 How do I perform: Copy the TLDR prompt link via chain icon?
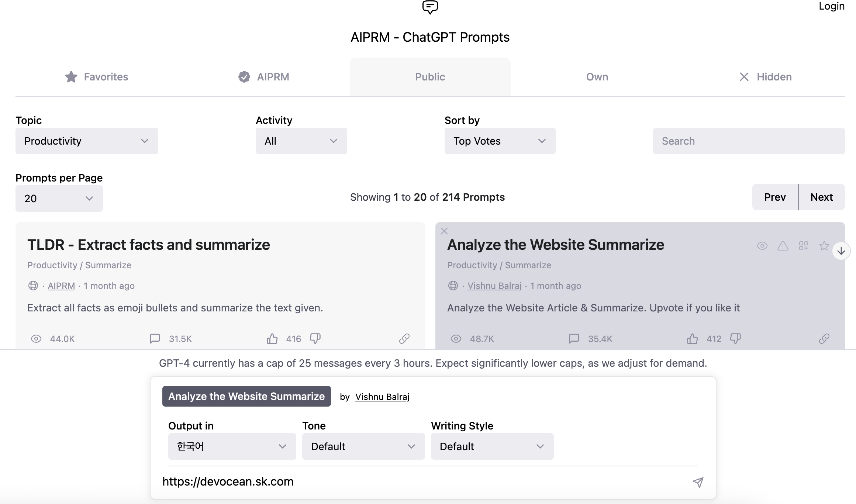point(404,339)
